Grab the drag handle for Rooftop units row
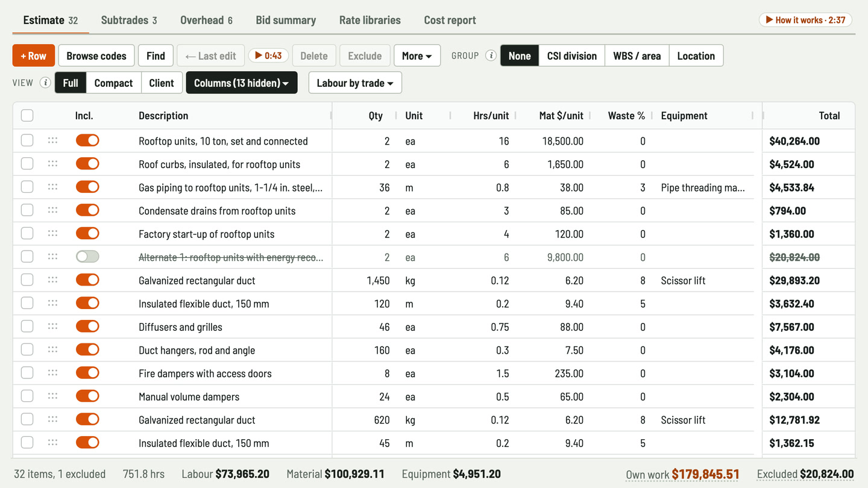This screenshot has width=868, height=488. (x=52, y=140)
